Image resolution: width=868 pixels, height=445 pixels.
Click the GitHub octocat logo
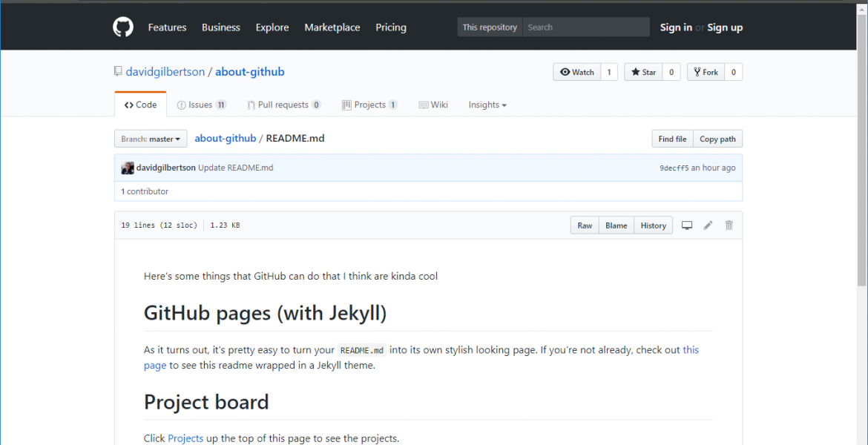pos(123,27)
